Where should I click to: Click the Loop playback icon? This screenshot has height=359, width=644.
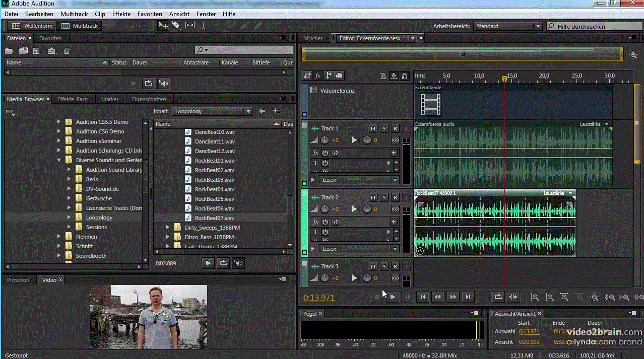pos(498,297)
